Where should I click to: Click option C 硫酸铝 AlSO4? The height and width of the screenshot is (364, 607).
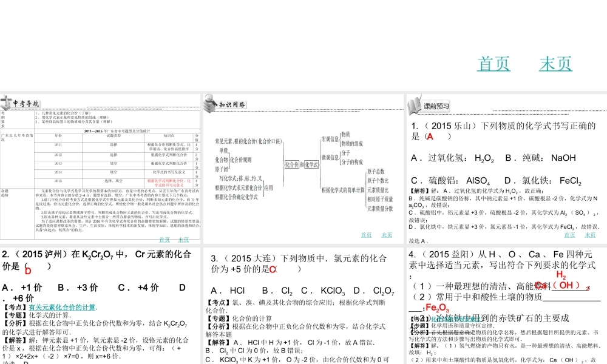450,181
